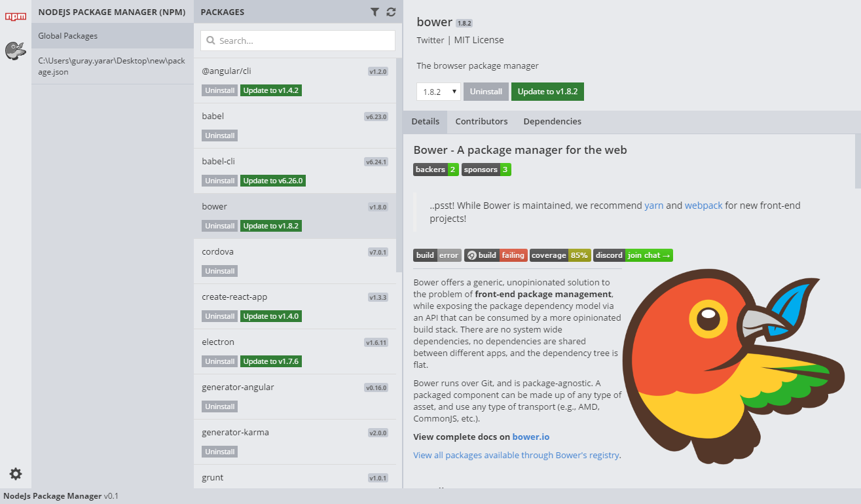Click the details pane scrollbar
This screenshot has height=504, width=861.
tap(858, 162)
